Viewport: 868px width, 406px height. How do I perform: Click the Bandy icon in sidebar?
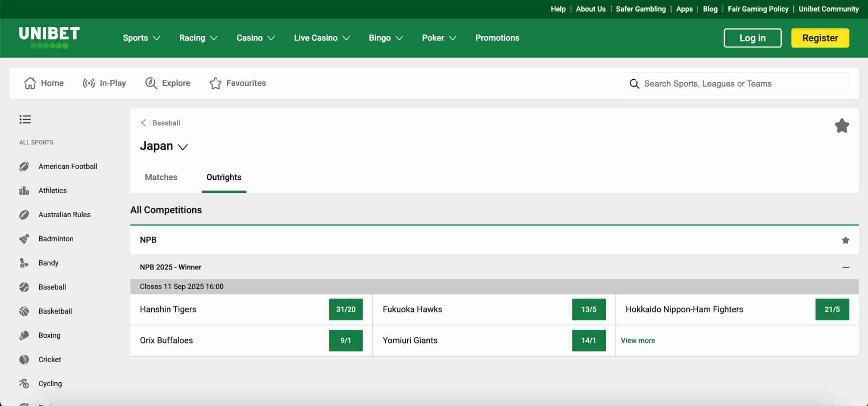click(x=24, y=263)
